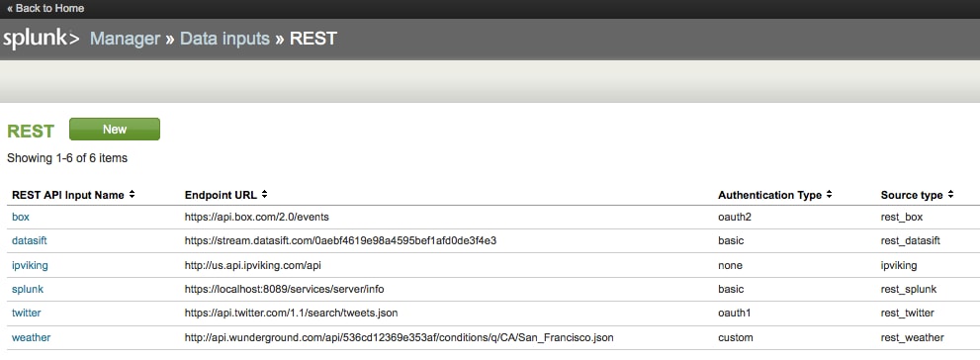The width and height of the screenshot is (980, 360).
Task: Click the Endpoint URL column header
Action: click(x=221, y=195)
